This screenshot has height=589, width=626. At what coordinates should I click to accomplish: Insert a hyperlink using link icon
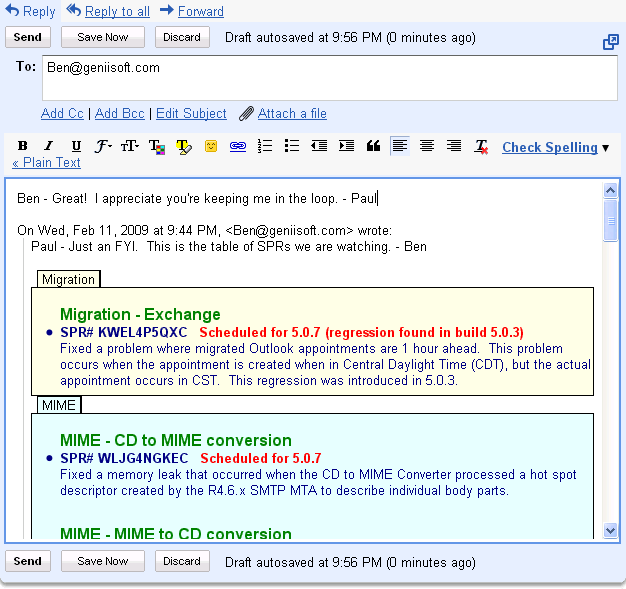[x=238, y=146]
